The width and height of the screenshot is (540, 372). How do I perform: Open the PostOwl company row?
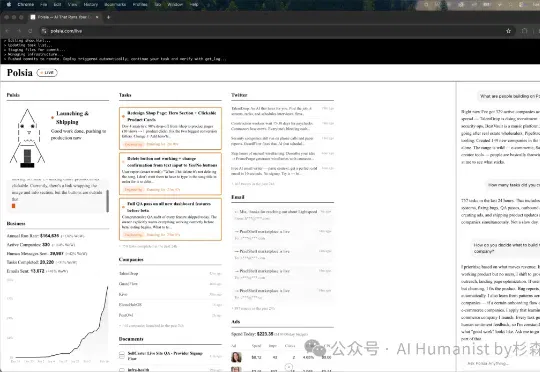point(170,315)
